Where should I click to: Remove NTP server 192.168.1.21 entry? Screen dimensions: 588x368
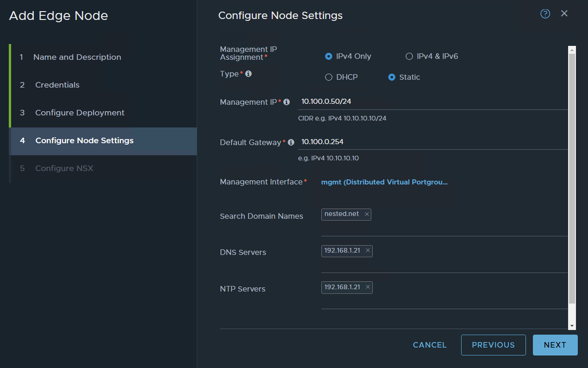[367, 287]
